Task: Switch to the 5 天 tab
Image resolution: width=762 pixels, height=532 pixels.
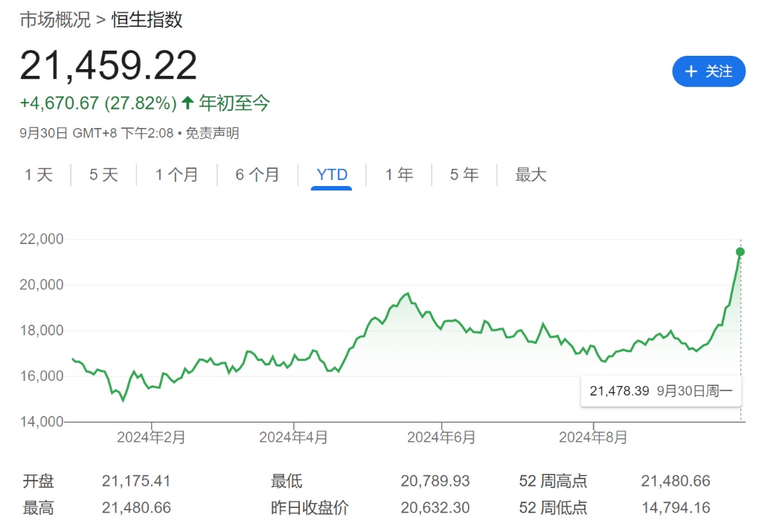Action: tap(103, 175)
